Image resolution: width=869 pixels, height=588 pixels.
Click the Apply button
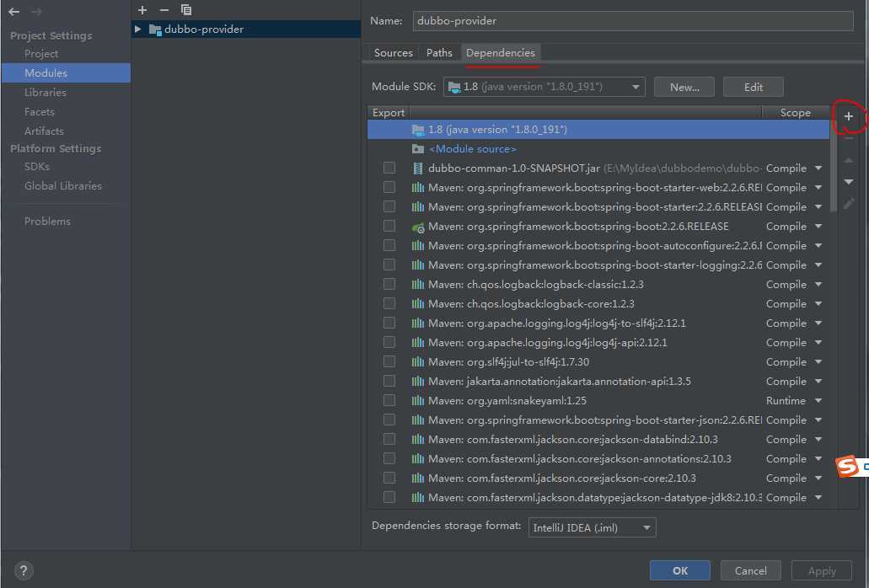point(822,571)
